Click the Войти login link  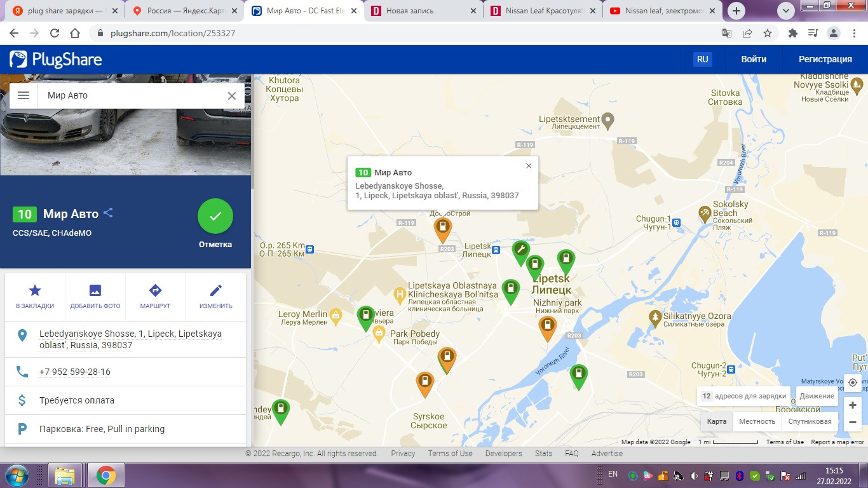pyautogui.click(x=754, y=59)
